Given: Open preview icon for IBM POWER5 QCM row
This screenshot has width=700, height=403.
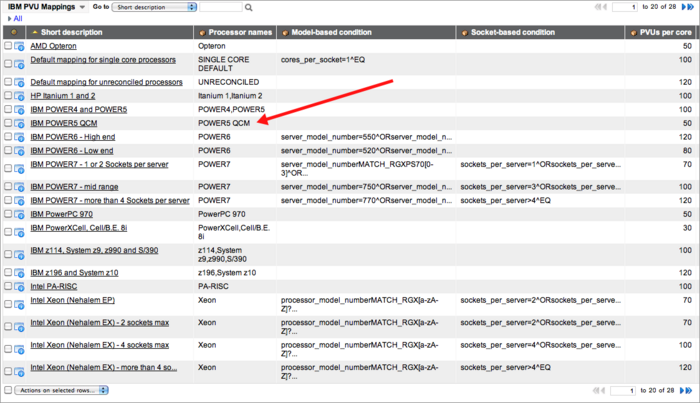Looking at the screenshot, I should (19, 123).
